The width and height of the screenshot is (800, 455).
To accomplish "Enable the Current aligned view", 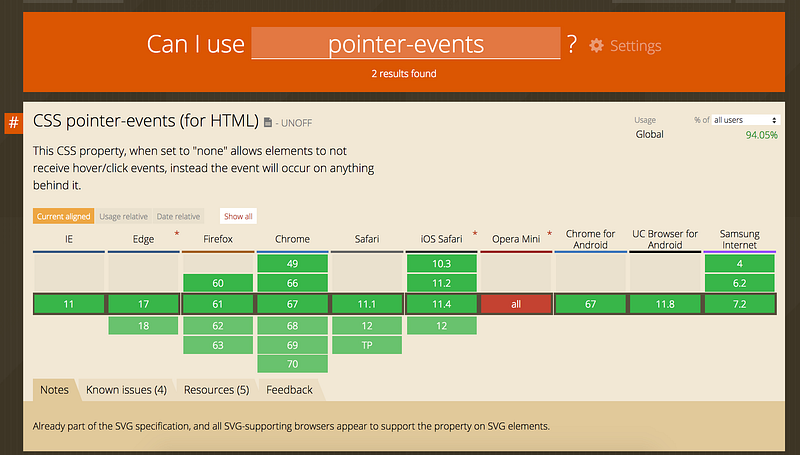I will click(x=64, y=216).
